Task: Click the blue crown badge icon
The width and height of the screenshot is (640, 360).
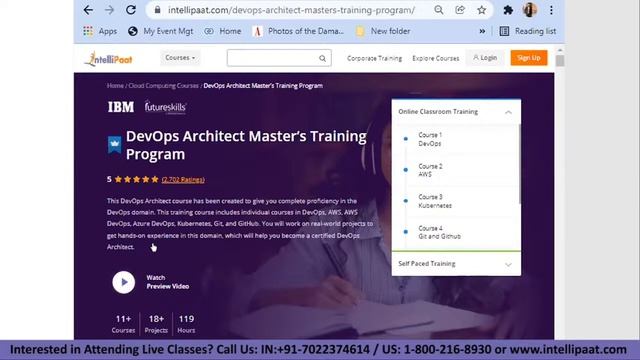Action: (x=115, y=144)
